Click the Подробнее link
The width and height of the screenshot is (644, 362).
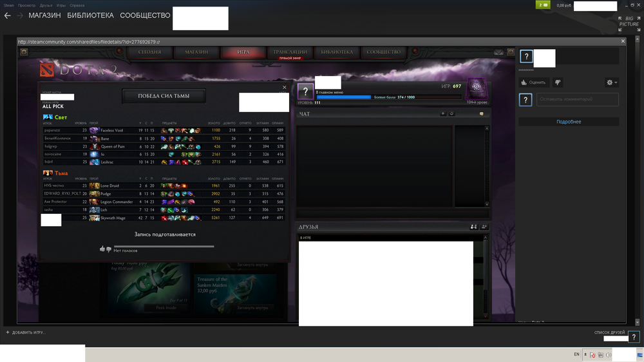click(569, 122)
